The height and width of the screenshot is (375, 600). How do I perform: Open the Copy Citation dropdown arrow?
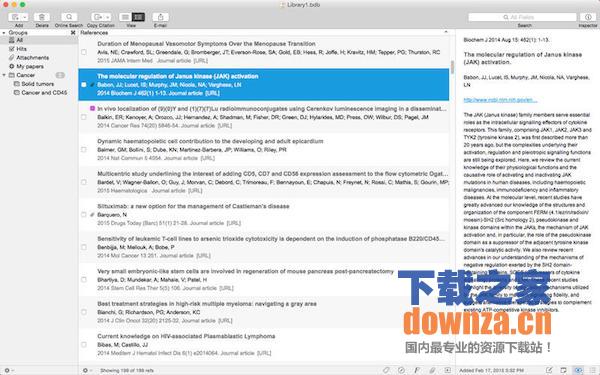(108, 17)
